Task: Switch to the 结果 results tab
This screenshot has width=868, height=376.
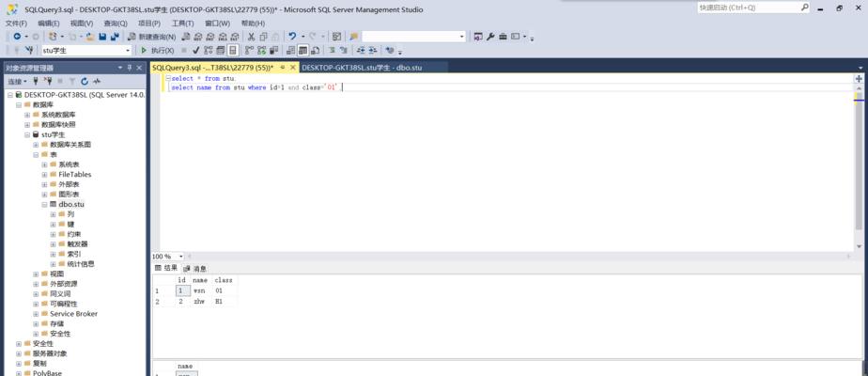Action: [166, 268]
